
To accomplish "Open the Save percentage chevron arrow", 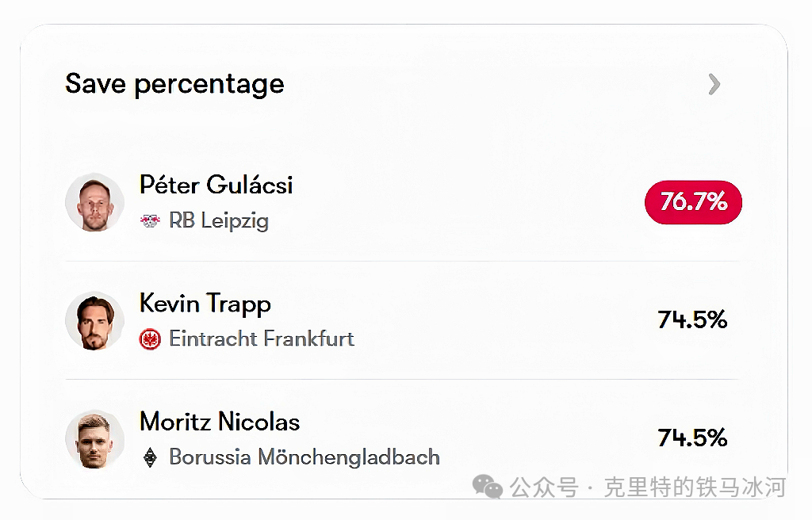I will [714, 85].
